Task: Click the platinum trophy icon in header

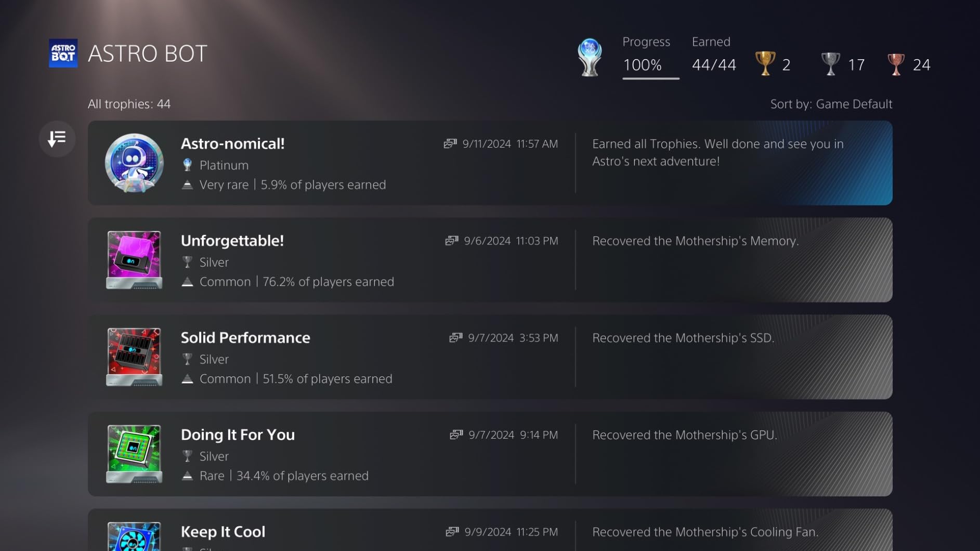Action: (x=590, y=57)
